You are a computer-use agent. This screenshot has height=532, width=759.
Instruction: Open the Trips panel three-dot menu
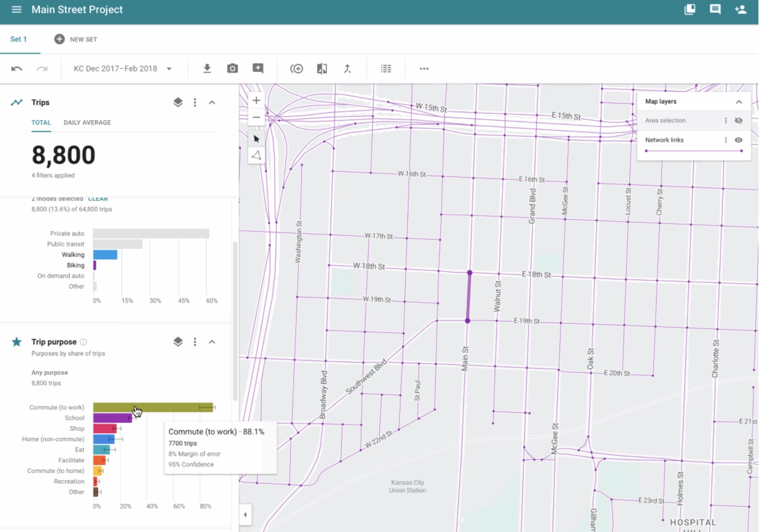195,103
